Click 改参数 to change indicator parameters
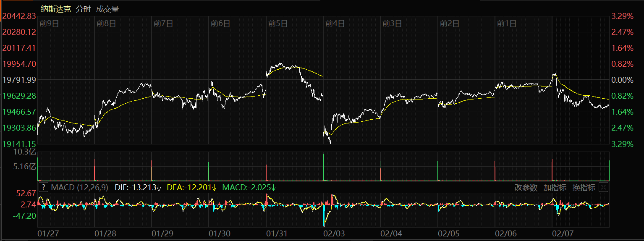Image resolution: width=644 pixels, height=241 pixels. coord(526,187)
